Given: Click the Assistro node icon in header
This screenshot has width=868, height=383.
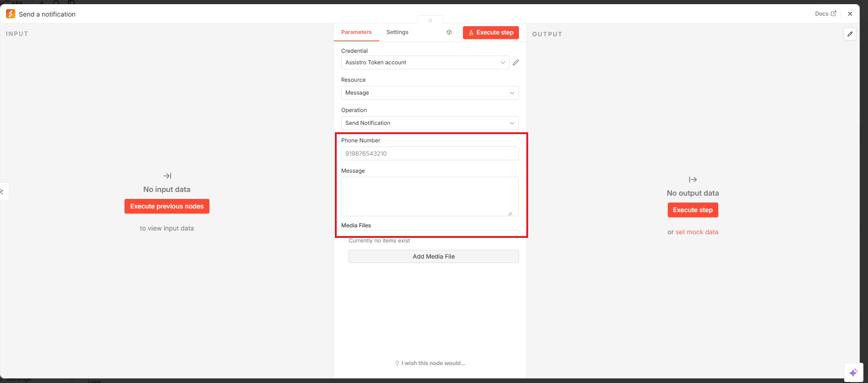Looking at the screenshot, I should point(11,14).
